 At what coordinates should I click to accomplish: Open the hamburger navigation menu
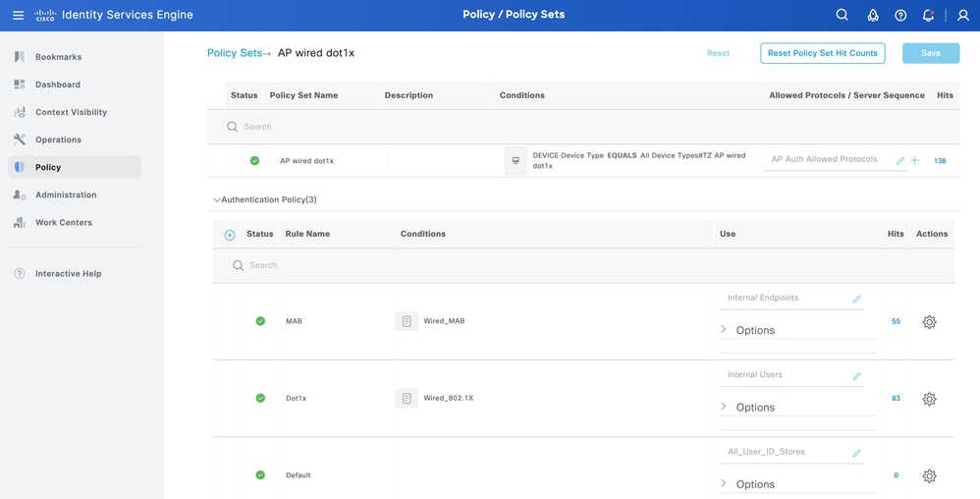tap(18, 15)
